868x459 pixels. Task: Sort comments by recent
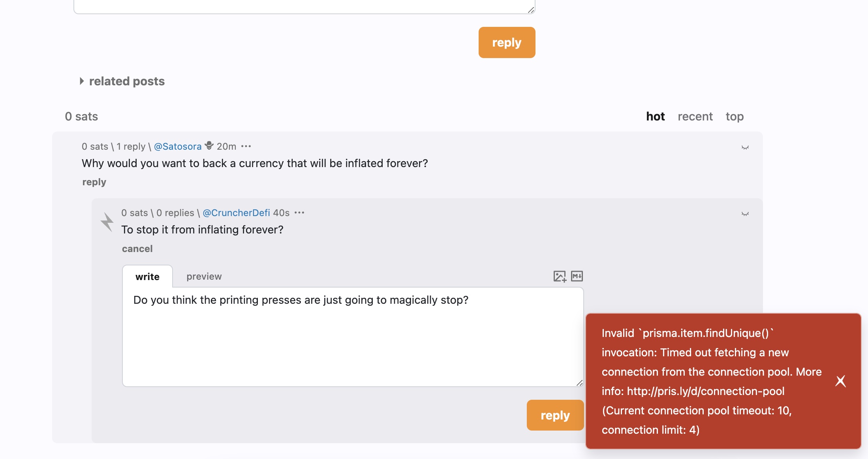[695, 117]
